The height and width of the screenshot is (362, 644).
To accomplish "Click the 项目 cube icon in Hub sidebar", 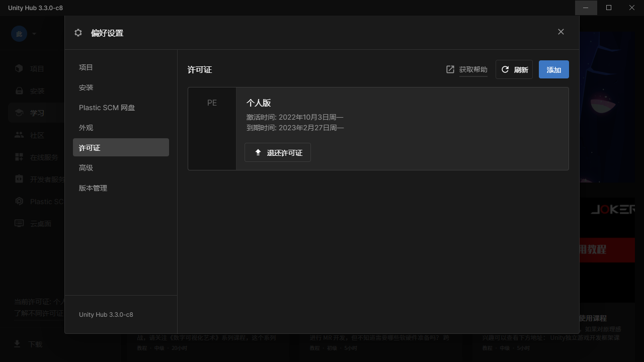I will coord(19,68).
